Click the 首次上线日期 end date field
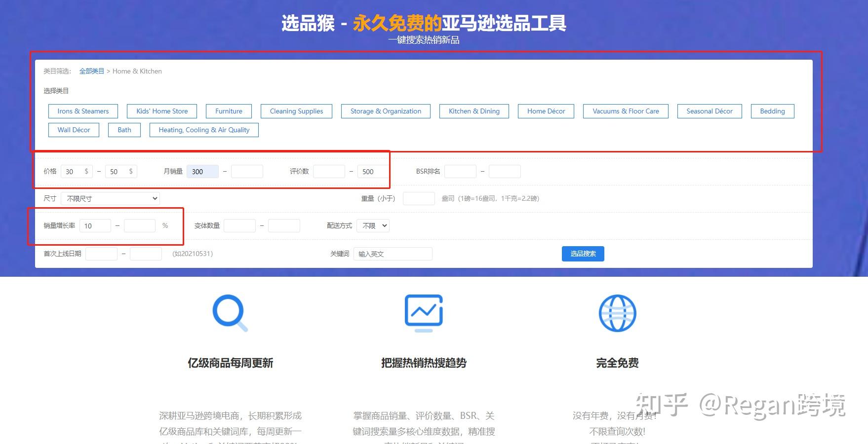The height and width of the screenshot is (444, 868). [x=146, y=254]
